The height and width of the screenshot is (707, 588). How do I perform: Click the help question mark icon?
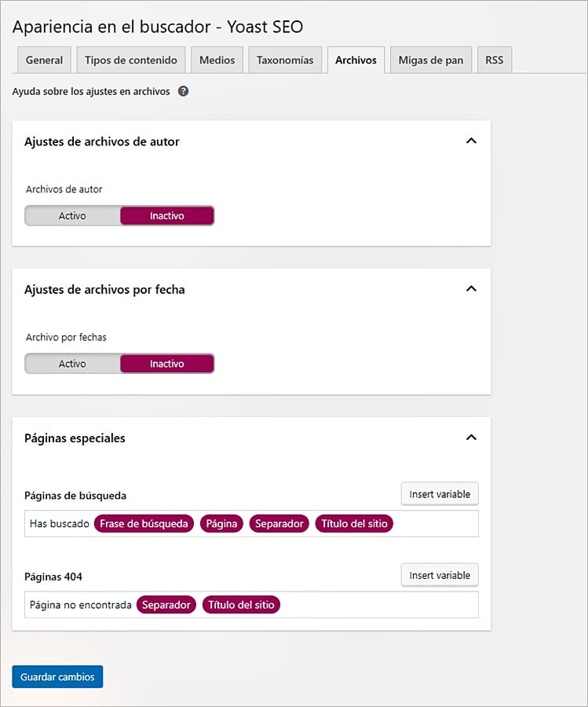click(x=184, y=91)
